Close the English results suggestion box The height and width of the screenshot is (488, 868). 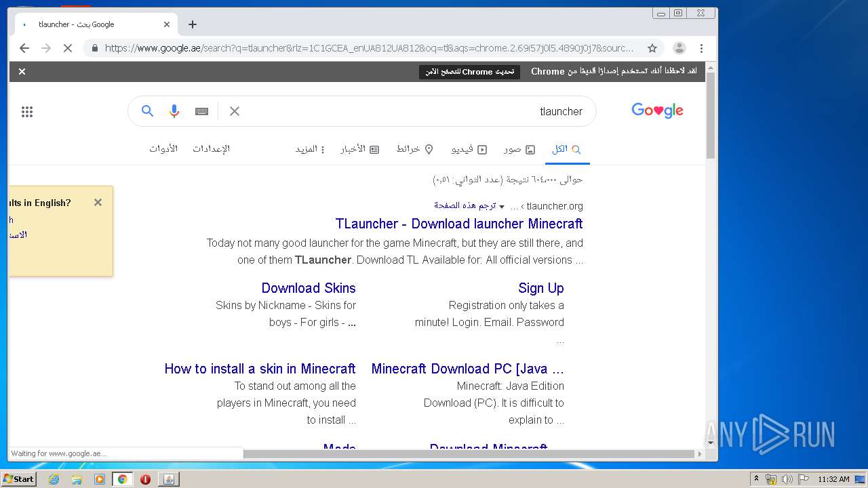[x=98, y=202]
